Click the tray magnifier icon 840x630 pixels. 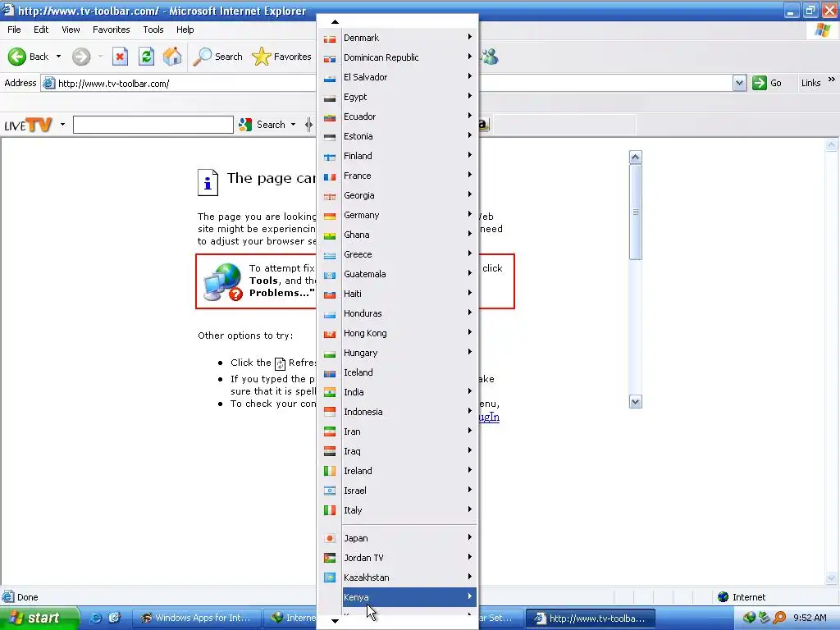781,618
